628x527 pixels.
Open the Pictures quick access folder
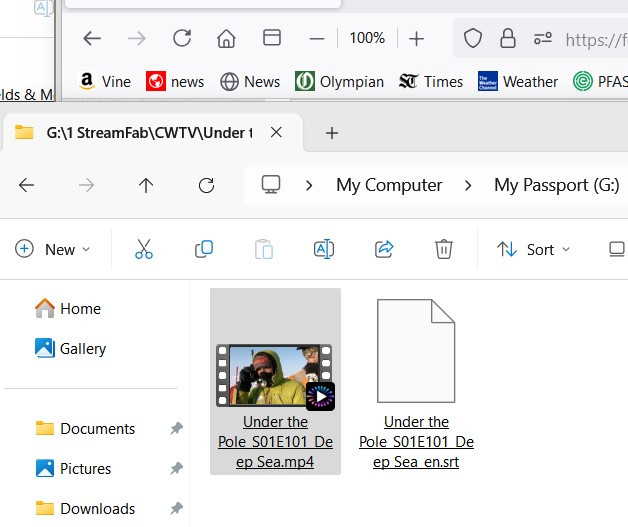pos(73,469)
